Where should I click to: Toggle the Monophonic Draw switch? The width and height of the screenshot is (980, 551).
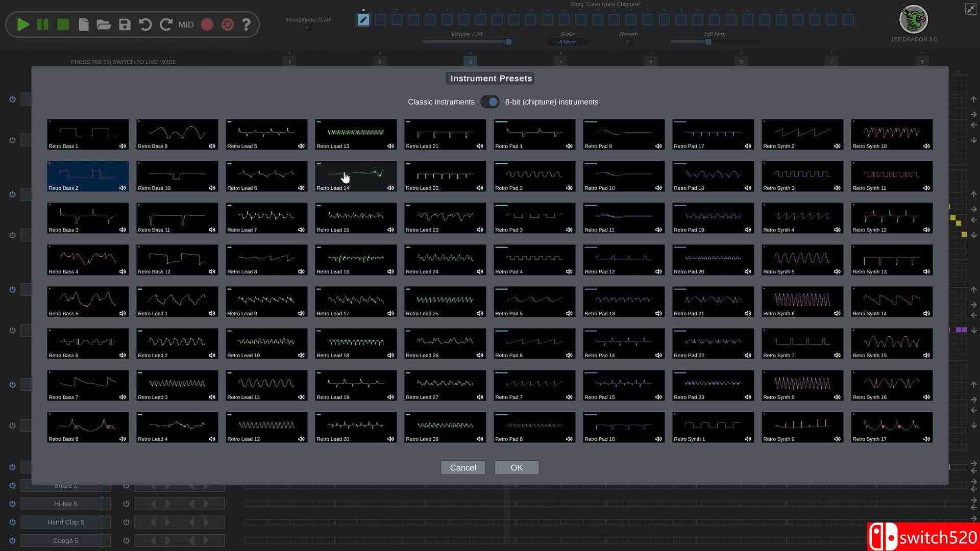pyautogui.click(x=308, y=28)
